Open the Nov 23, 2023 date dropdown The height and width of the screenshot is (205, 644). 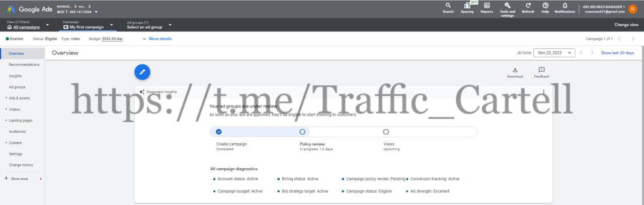coord(554,53)
